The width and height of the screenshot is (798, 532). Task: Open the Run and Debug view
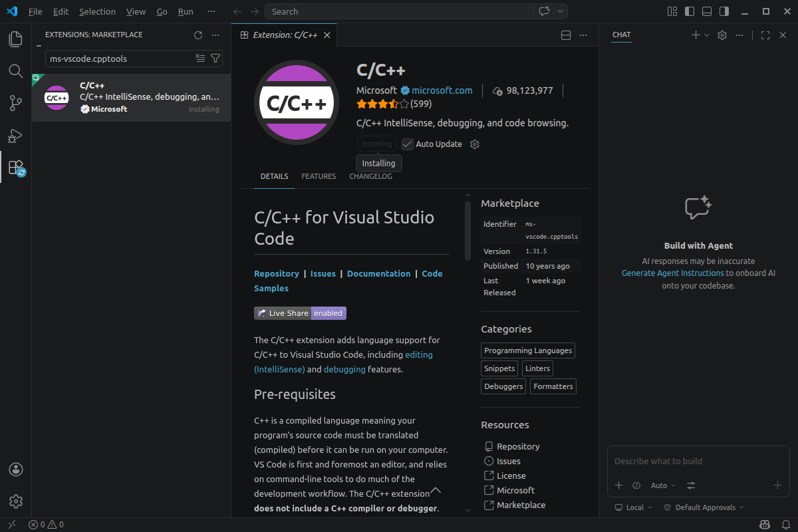(x=15, y=135)
